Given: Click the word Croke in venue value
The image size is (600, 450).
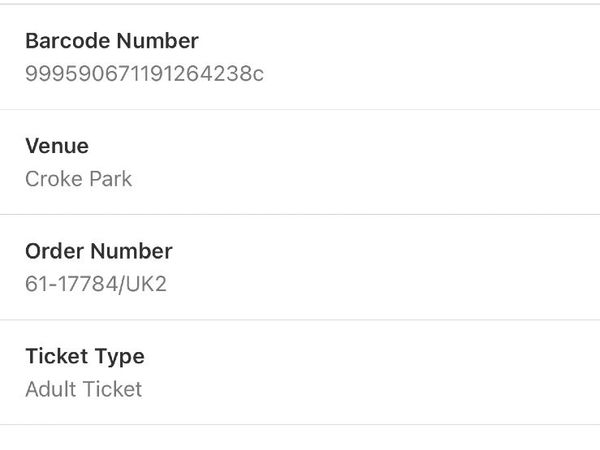Looking at the screenshot, I should point(50,179).
